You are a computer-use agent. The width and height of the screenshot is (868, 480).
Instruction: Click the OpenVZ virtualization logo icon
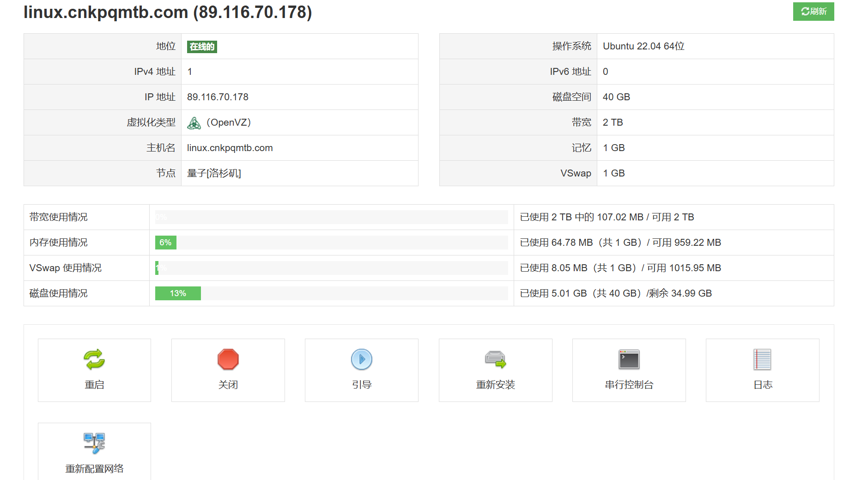194,123
